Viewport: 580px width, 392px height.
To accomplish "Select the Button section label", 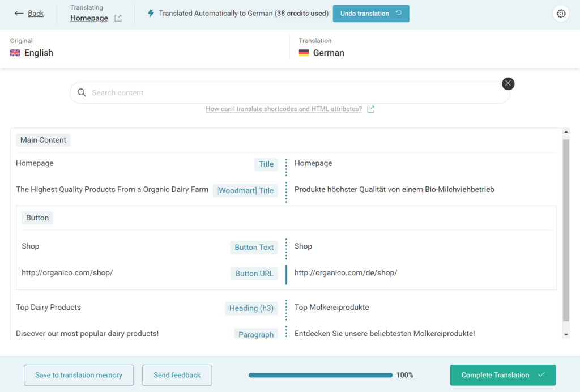I will pos(37,218).
